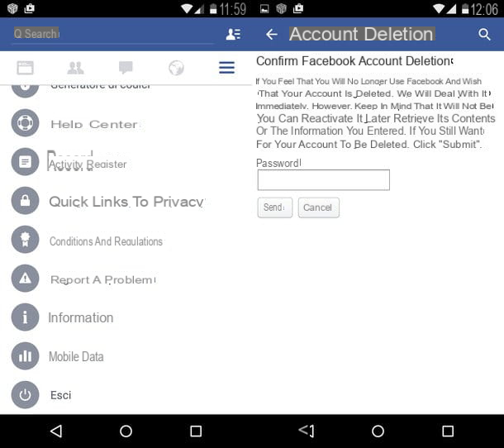Image resolution: width=504 pixels, height=448 pixels.
Task: Tap the Search field in left screen
Action: (113, 34)
